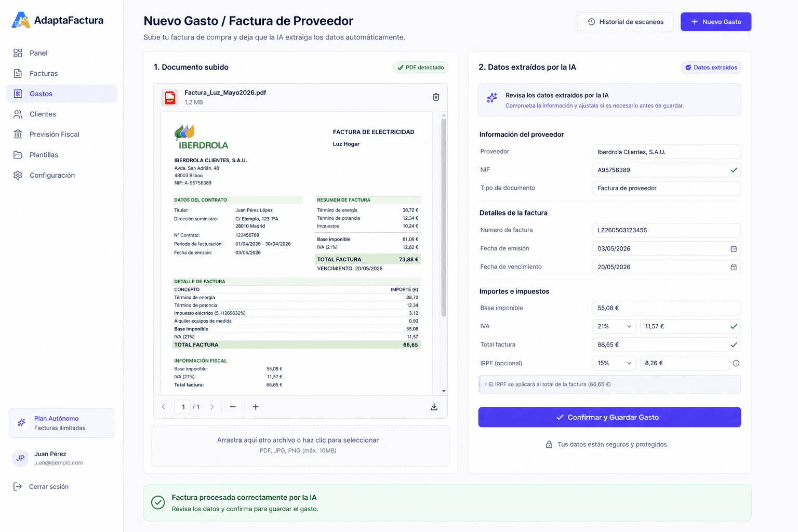Screen dimensions: 798x532
Task: Open Plan Autónomo card
Action: [x=61, y=423]
